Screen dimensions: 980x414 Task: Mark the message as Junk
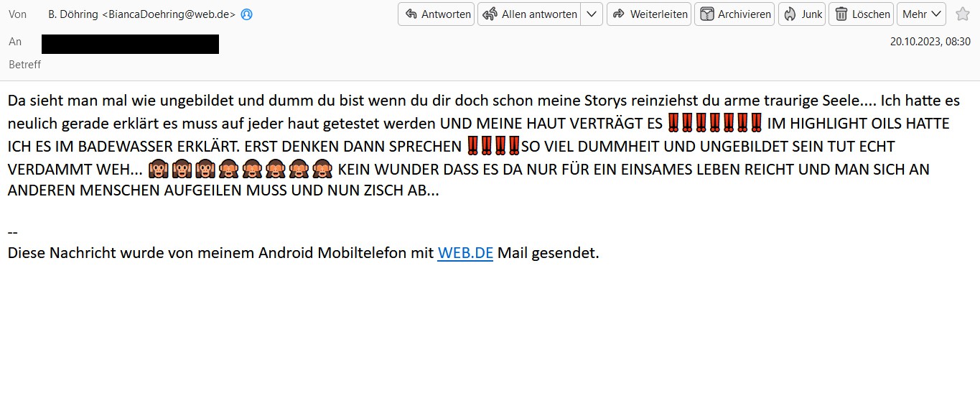801,14
